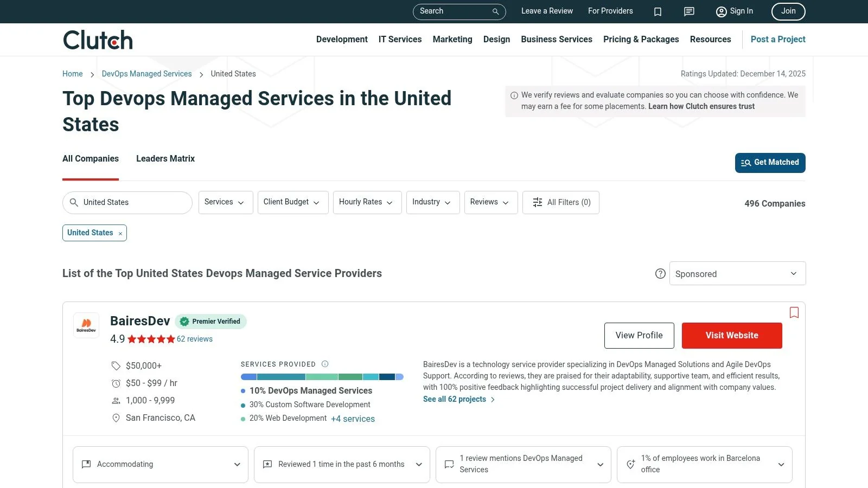Change the Sponsored sort order dropdown

pos(737,273)
